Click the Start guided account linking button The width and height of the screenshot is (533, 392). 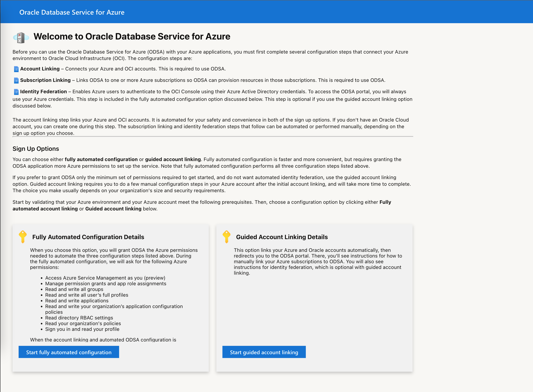click(264, 352)
